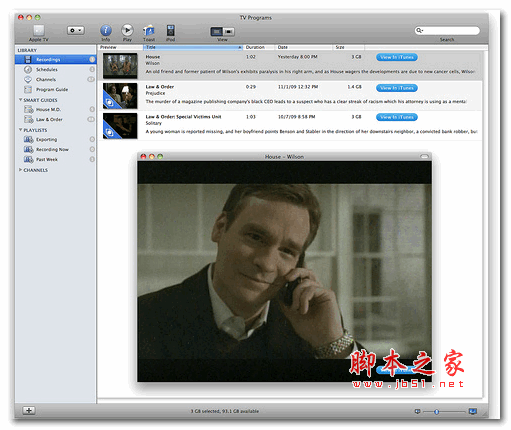Image resolution: width=511 pixels, height=430 pixels.
Task: Click the Toast toolbar icon
Action: (x=149, y=30)
